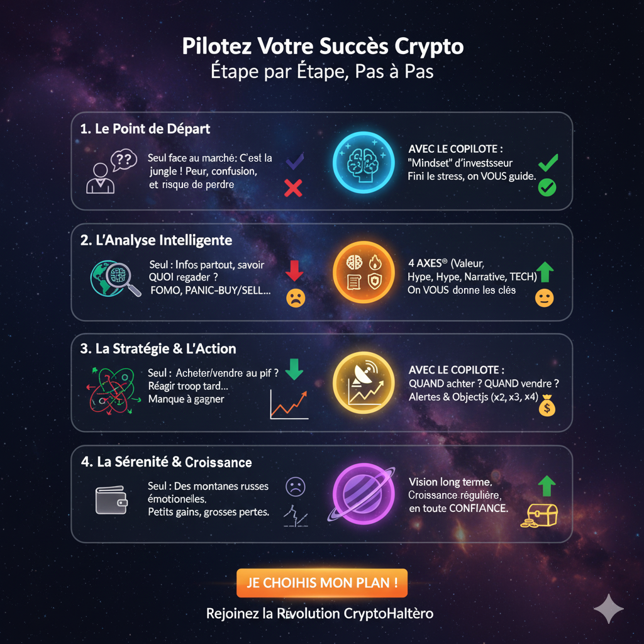Click the money bag dollar icon
644x644 pixels.
[x=547, y=404]
